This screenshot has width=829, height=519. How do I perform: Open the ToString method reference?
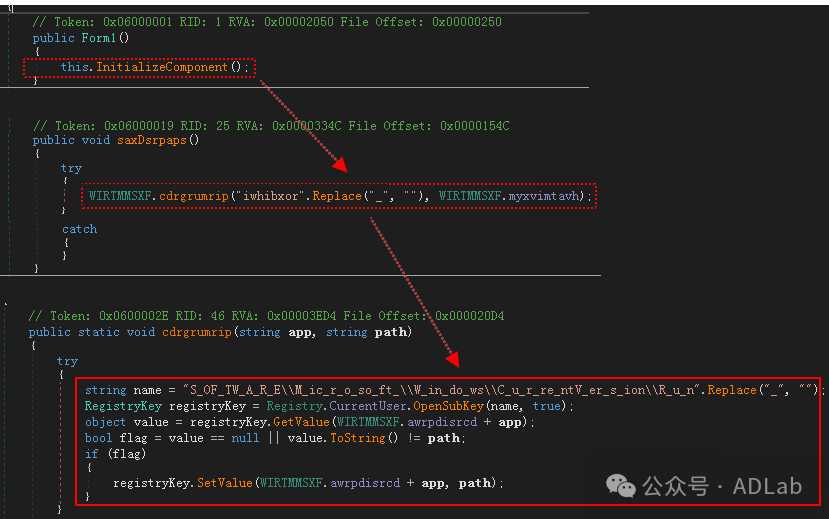pos(358,438)
